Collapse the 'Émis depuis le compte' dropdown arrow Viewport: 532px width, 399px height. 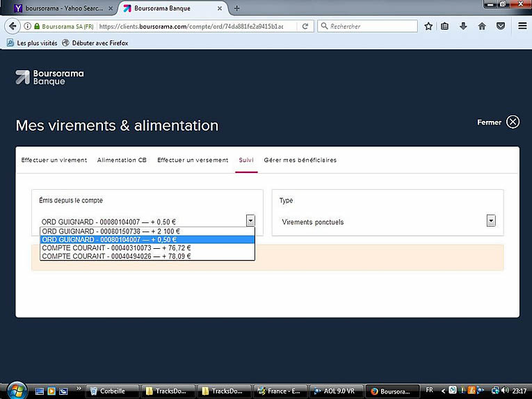coord(250,221)
